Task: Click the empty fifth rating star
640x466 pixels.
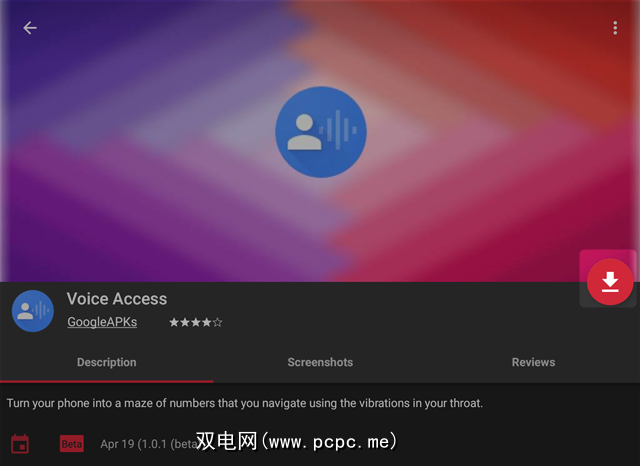Action: click(218, 322)
